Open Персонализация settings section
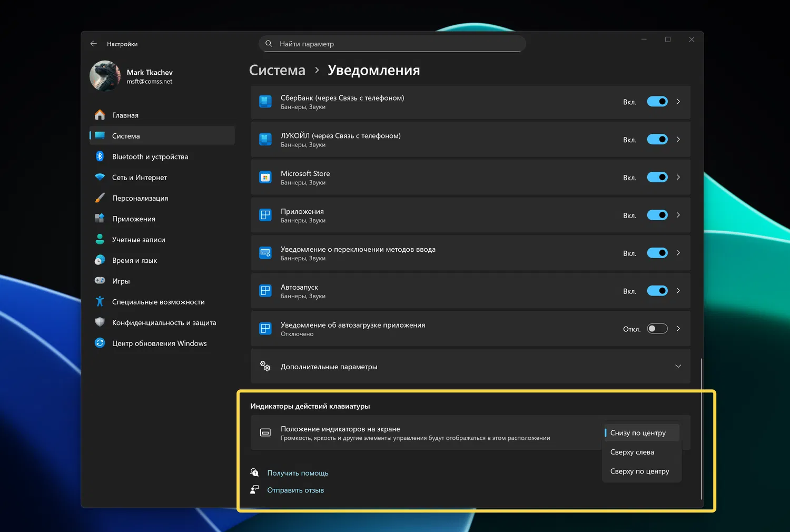Screen dimensions: 790x532 162,198
